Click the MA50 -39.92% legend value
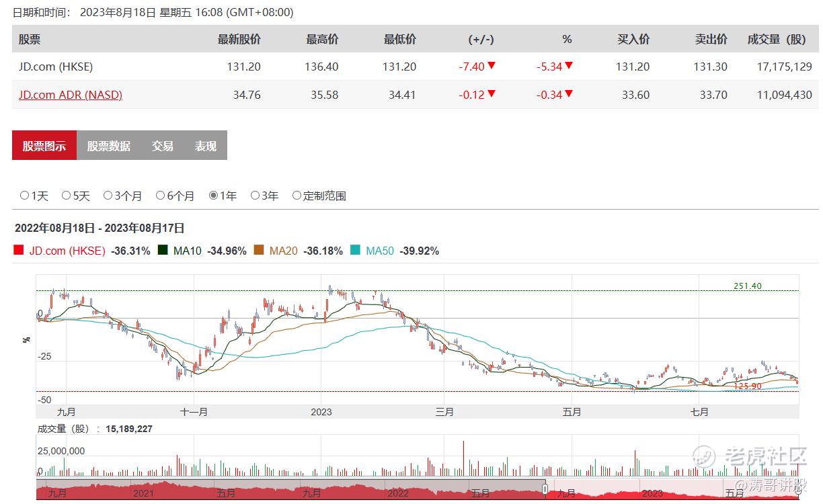The width and height of the screenshot is (823, 504). tap(420, 251)
